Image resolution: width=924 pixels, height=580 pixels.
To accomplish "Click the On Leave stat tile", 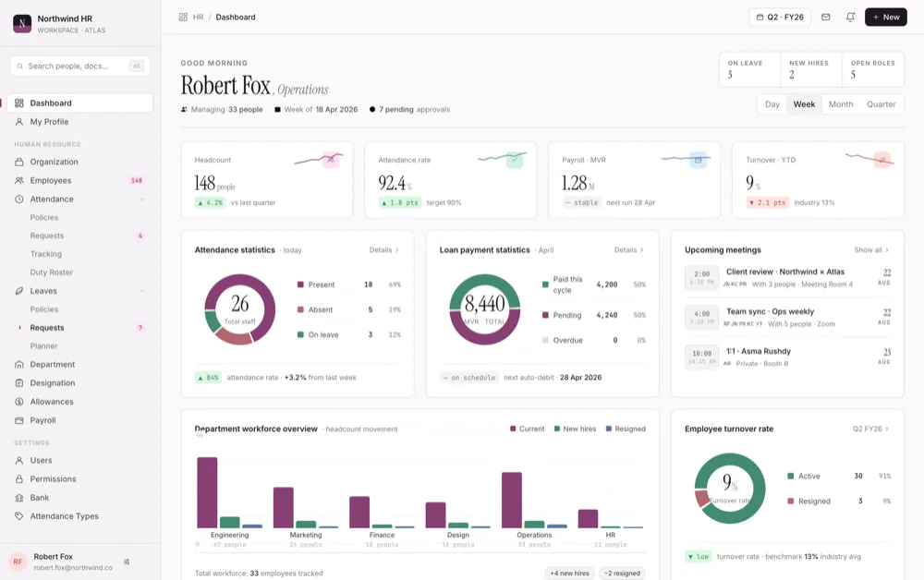I will point(749,69).
